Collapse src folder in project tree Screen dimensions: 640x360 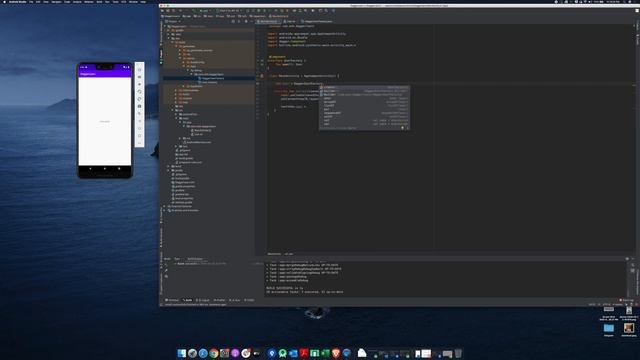pos(173,111)
